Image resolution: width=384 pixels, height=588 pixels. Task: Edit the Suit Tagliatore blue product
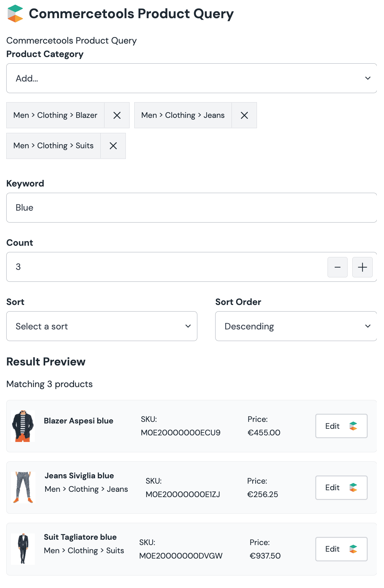click(x=341, y=549)
